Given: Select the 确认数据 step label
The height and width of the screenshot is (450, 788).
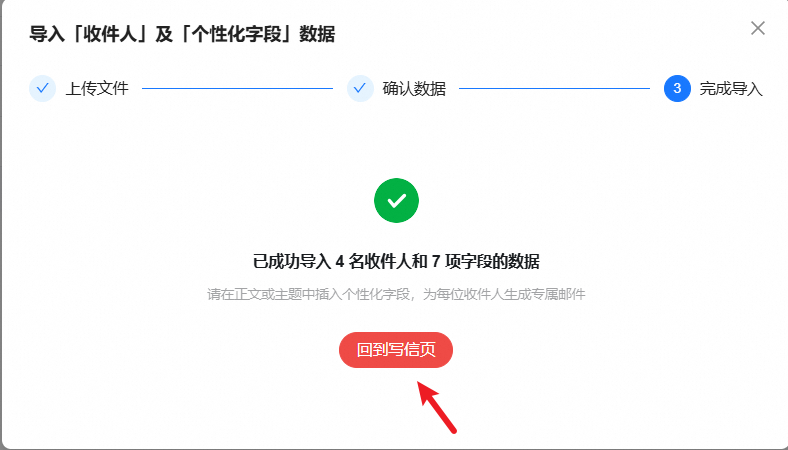Looking at the screenshot, I should [x=414, y=88].
